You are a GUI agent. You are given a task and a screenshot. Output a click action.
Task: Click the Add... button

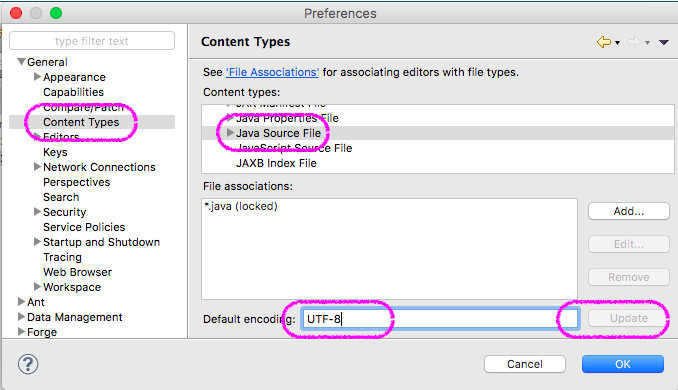click(629, 211)
